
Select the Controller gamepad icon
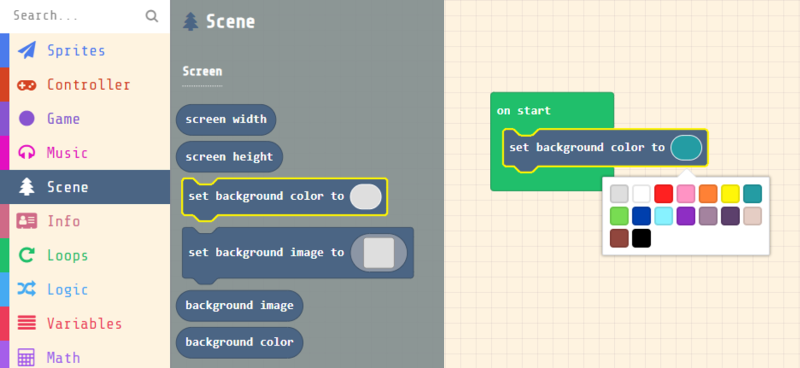click(27, 85)
